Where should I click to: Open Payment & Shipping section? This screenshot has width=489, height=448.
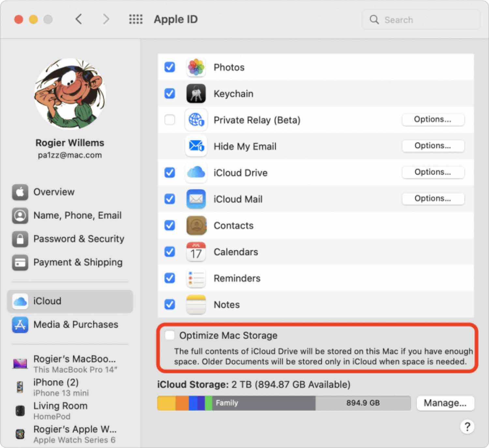click(70, 262)
